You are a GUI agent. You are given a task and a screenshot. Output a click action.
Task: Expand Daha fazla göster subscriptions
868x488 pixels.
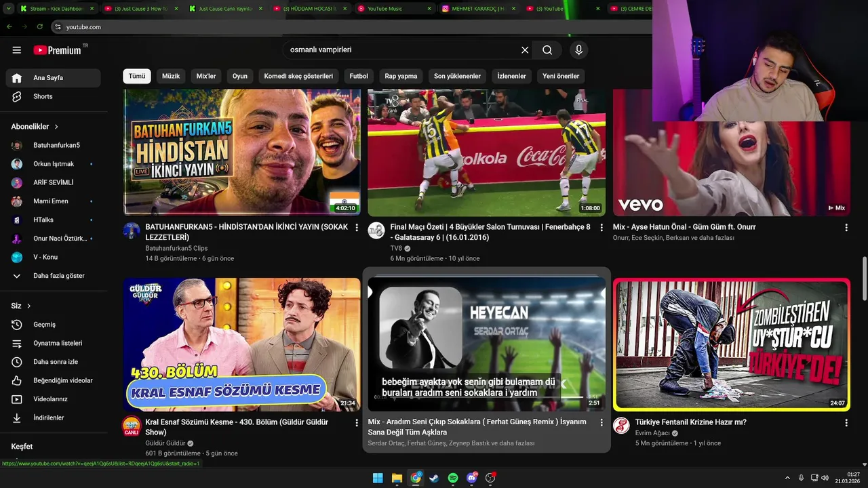[53, 276]
